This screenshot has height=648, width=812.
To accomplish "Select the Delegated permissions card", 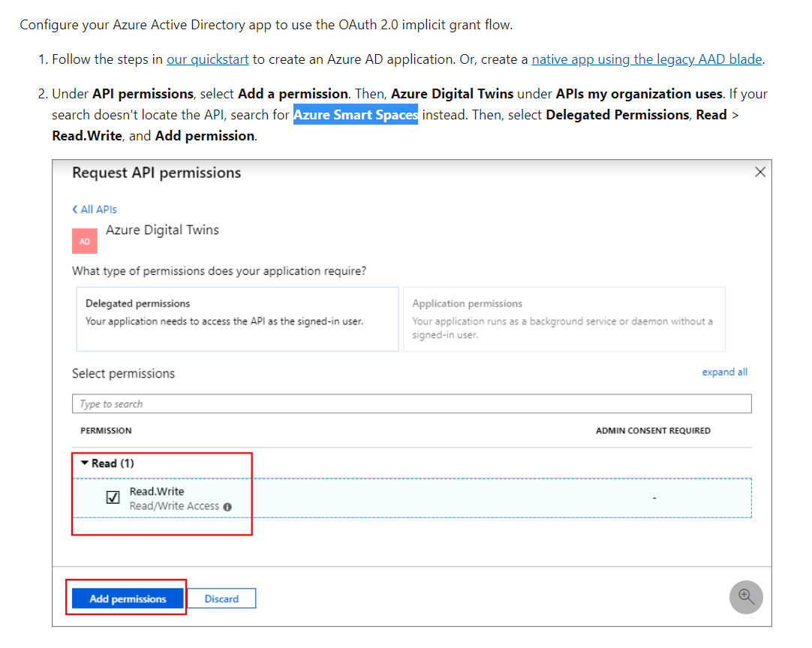I will pos(237,319).
